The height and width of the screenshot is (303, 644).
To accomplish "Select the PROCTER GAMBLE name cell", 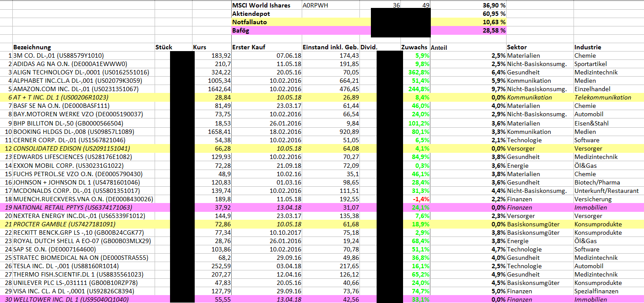I will point(84,224).
